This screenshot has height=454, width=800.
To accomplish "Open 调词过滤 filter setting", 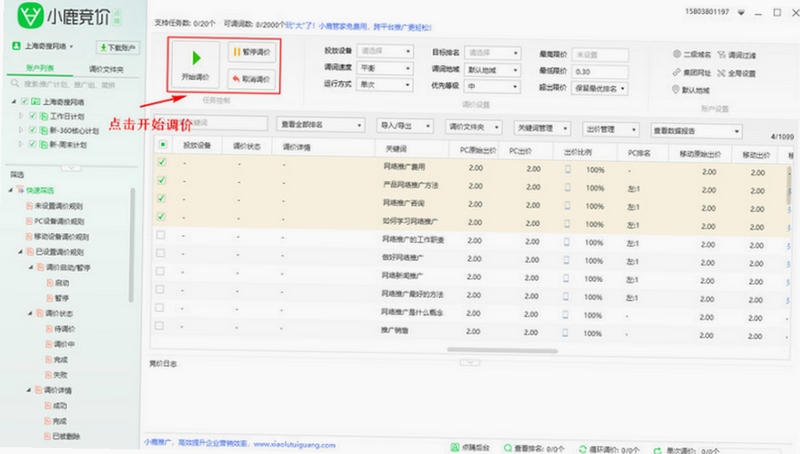I will [x=737, y=55].
